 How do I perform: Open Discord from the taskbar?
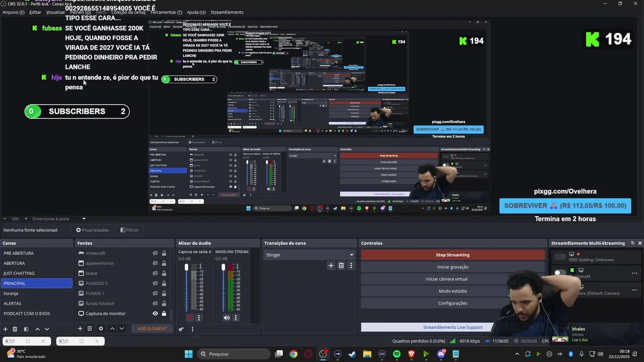point(441,354)
